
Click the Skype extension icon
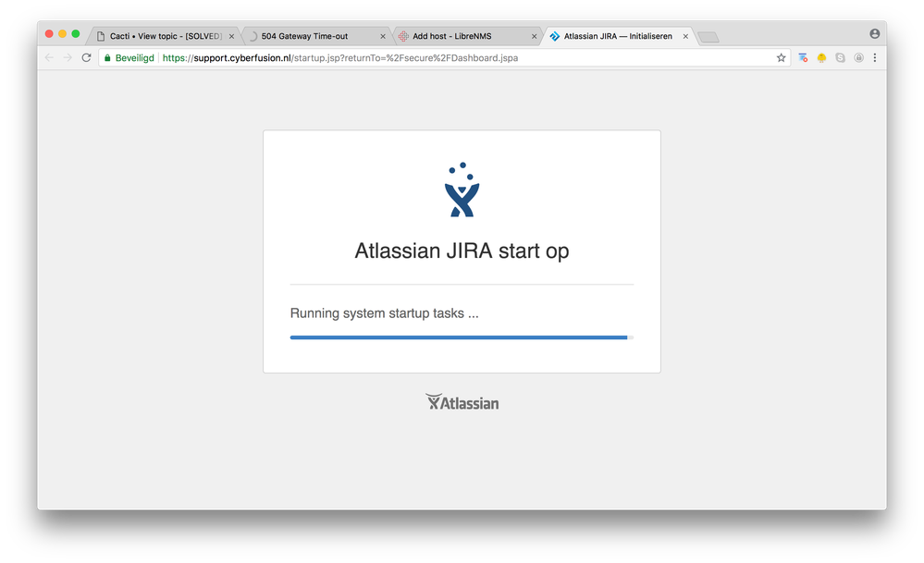pos(841,57)
